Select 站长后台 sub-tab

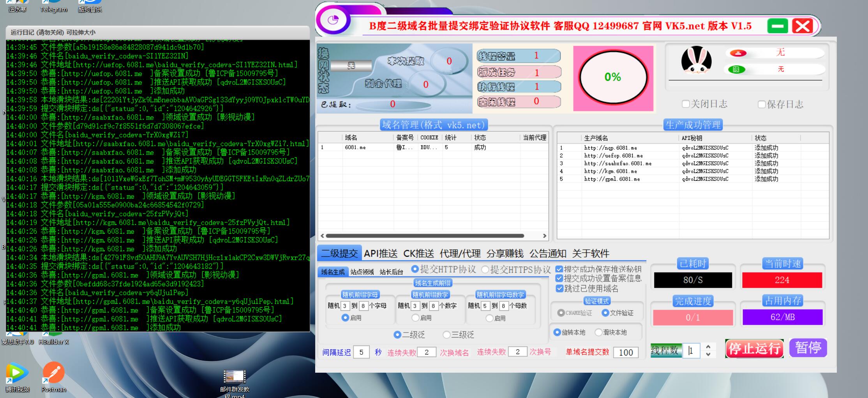391,272
